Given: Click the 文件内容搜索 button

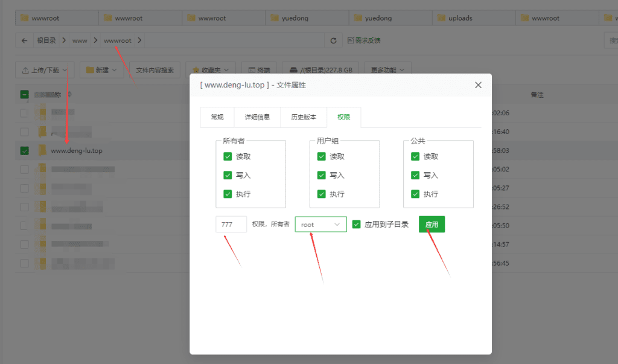Looking at the screenshot, I should [x=155, y=70].
